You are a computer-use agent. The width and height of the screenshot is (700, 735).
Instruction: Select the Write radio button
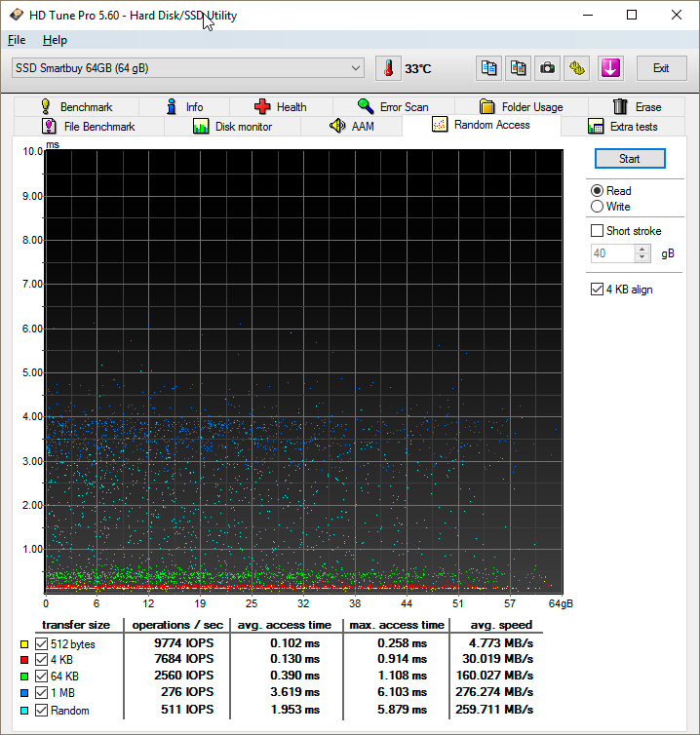click(598, 207)
